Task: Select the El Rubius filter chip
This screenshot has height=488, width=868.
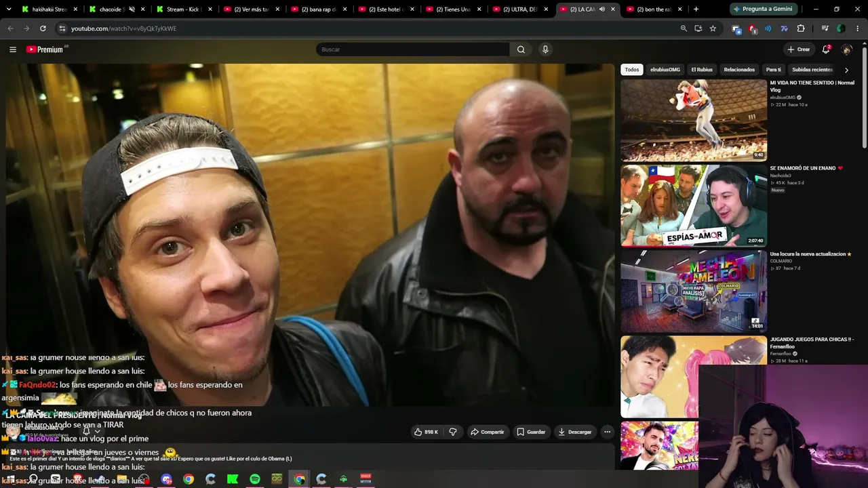Action: (702, 70)
